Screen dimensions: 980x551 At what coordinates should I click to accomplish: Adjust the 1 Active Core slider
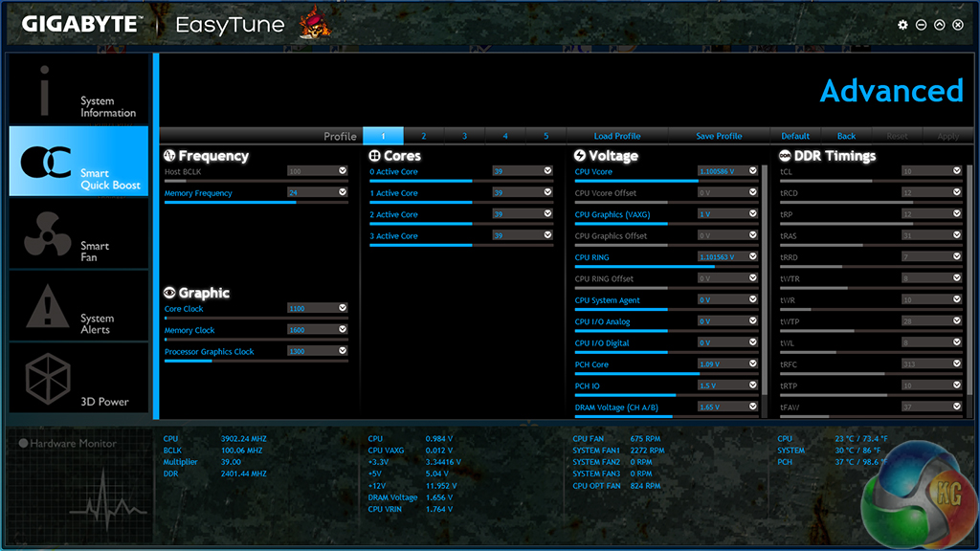[x=461, y=203]
